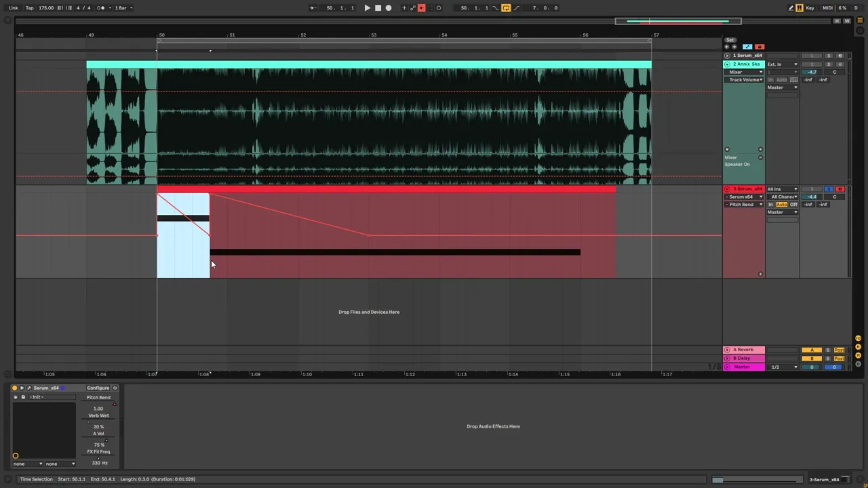The height and width of the screenshot is (488, 868).
Task: Click the Key map mode button
Action: pos(810,8)
